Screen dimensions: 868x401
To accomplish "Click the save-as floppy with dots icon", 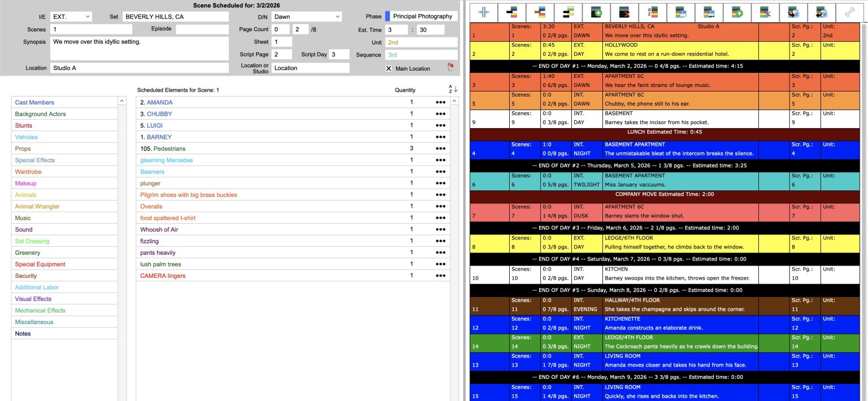I will click(709, 11).
